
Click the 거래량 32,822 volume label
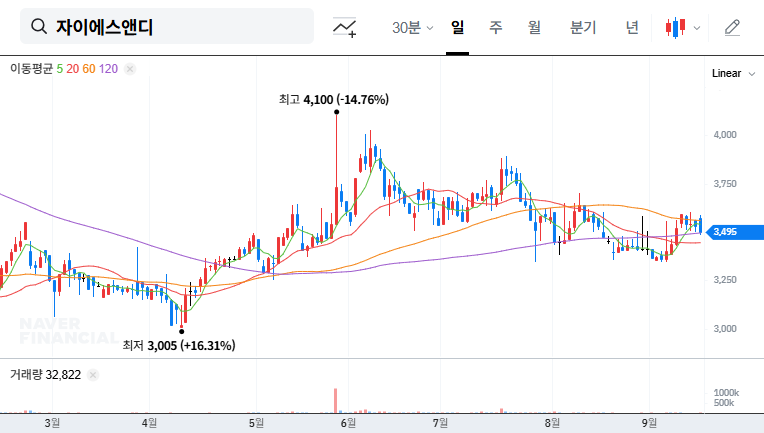tap(45, 375)
